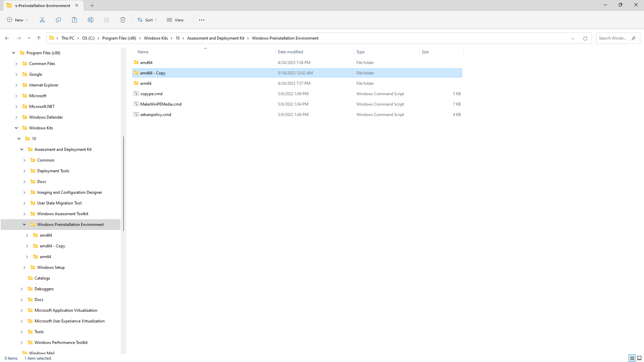The height and width of the screenshot is (362, 644).
Task: Click the Rename icon in toolbar
Action: (x=91, y=20)
